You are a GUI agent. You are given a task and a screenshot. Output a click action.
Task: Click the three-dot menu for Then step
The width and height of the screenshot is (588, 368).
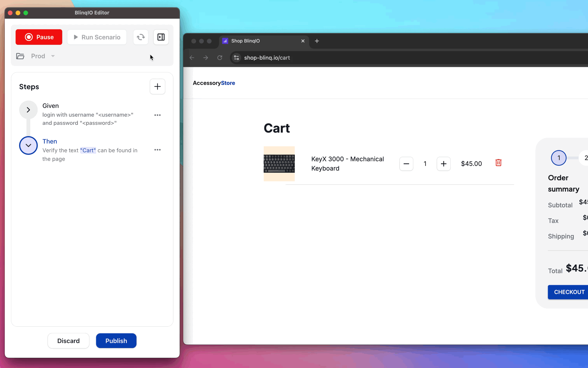coord(157,150)
